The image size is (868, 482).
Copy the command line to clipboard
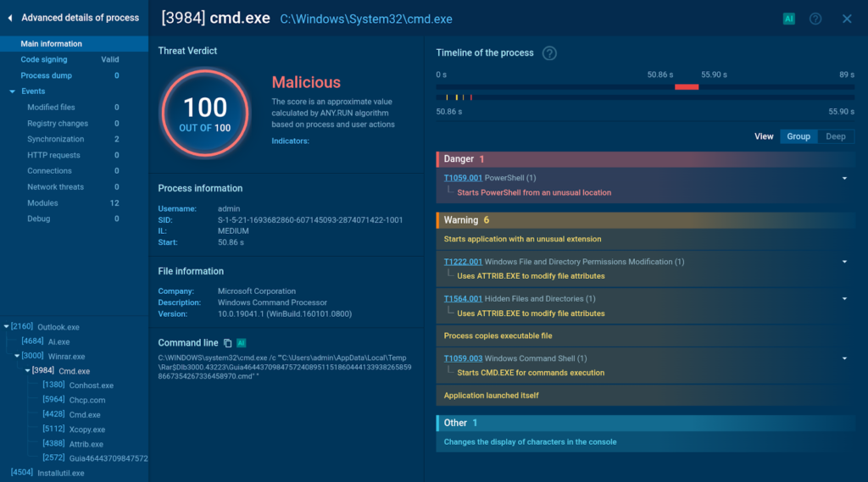click(227, 343)
